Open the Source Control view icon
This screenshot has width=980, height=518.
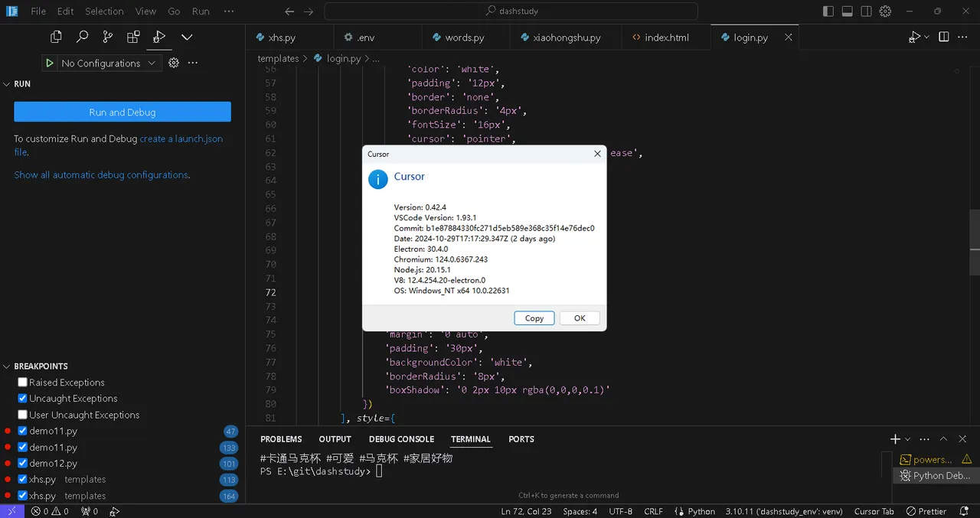(107, 37)
